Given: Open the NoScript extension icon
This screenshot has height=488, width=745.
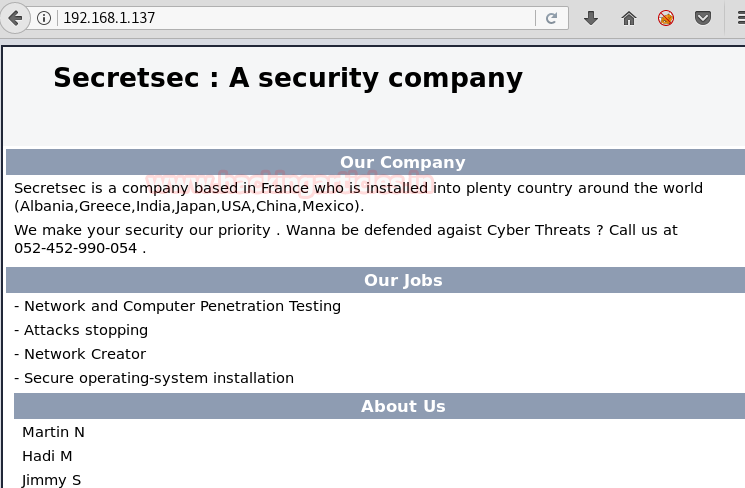Looking at the screenshot, I should (666, 18).
